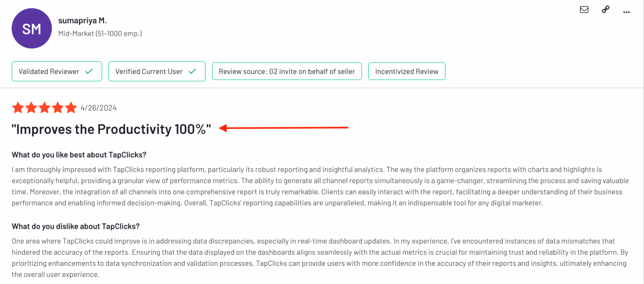
Task: Click the fifth red rating star
Action: (71, 107)
